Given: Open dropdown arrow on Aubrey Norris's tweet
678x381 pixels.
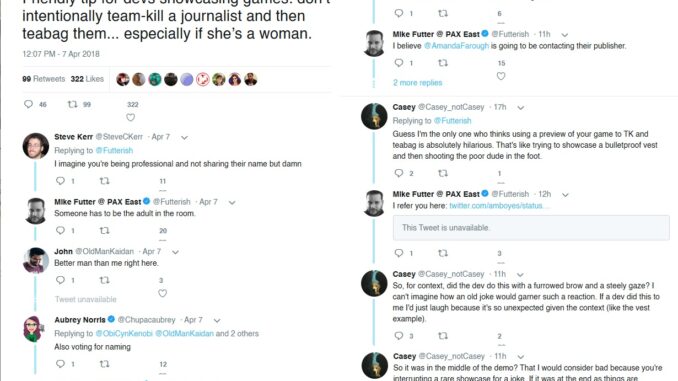Looking at the screenshot, I should coord(217,320).
